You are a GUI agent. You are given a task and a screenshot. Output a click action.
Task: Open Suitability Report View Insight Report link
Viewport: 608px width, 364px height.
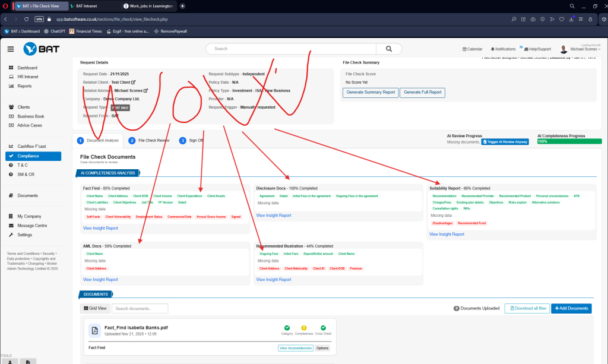pyautogui.click(x=446, y=234)
